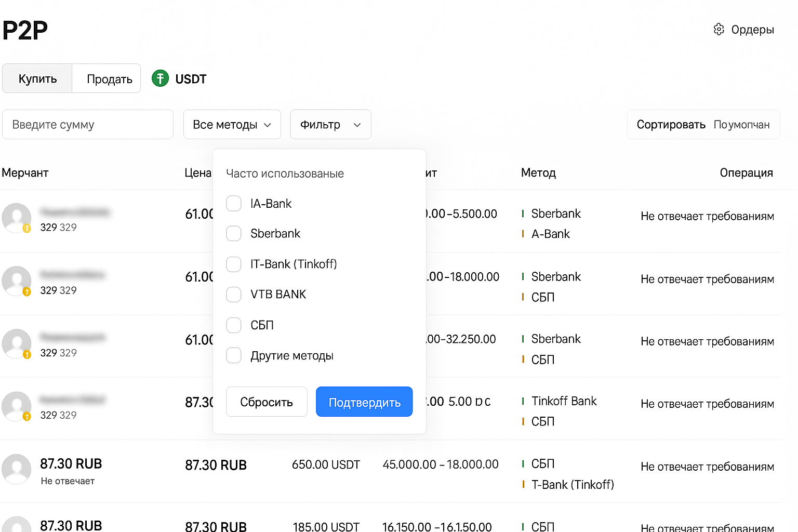The height and width of the screenshot is (532, 798).
Task: Click the 185.00 USDT amount
Action: tap(326, 526)
